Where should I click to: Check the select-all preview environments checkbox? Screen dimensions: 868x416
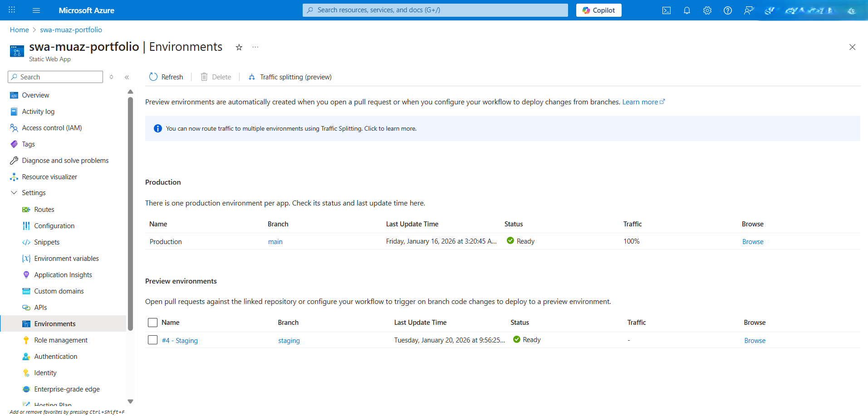pos(152,322)
